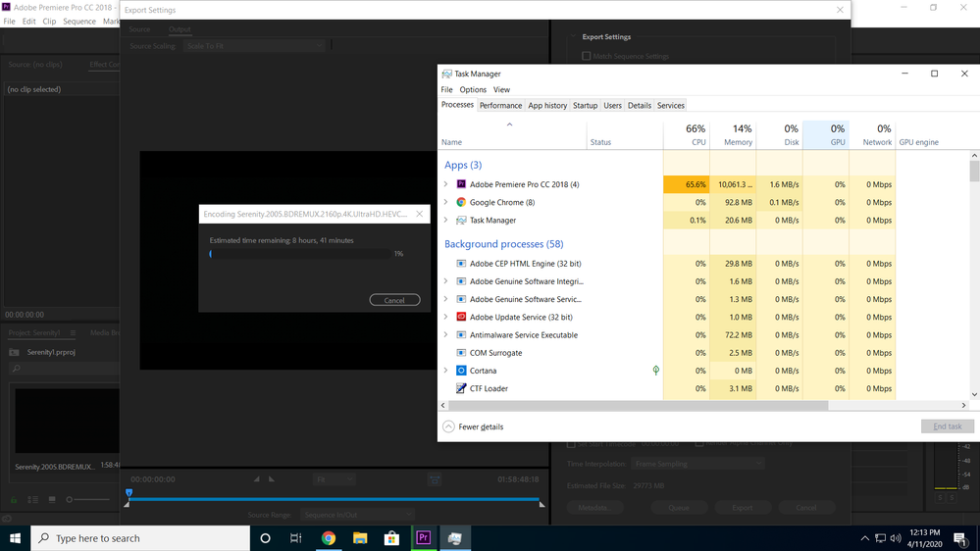
Task: Click the Task Manager process row icon
Action: (x=461, y=220)
